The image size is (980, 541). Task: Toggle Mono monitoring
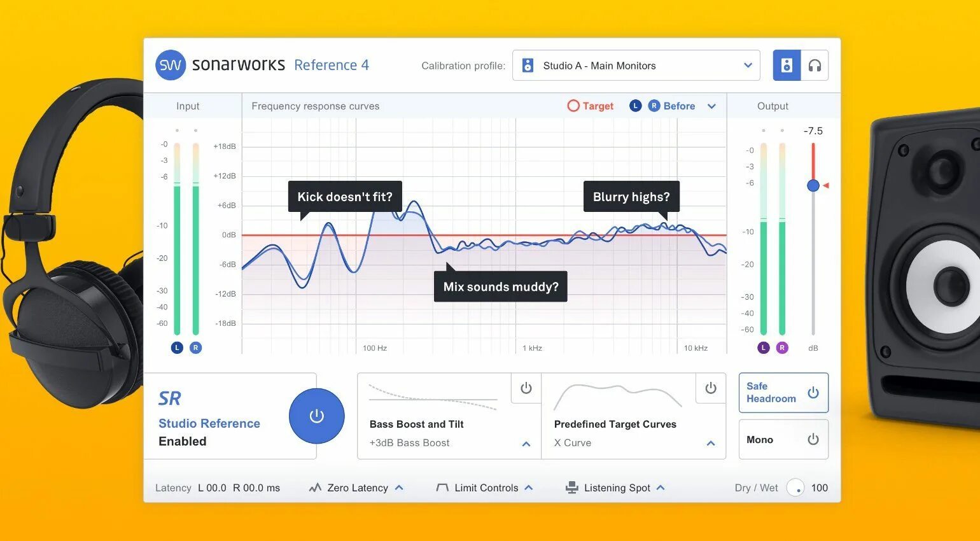pos(783,439)
